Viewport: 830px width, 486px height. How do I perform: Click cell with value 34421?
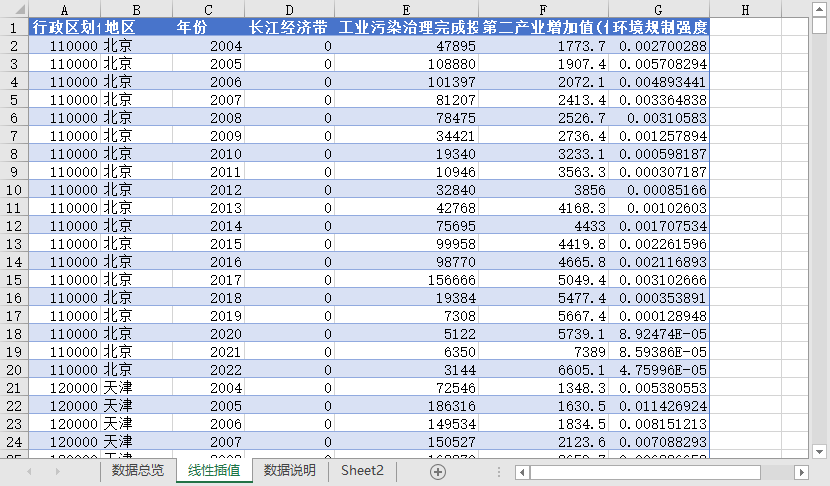tap(407, 136)
